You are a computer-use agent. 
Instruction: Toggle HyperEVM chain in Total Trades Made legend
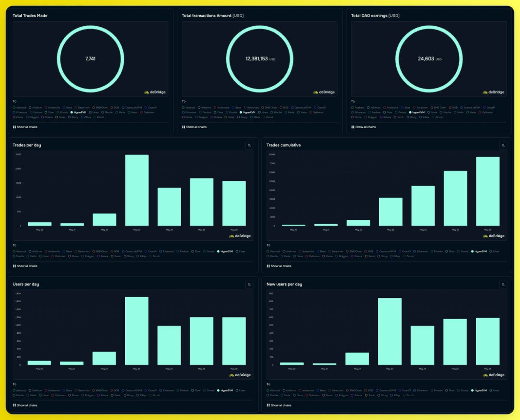coord(78,112)
